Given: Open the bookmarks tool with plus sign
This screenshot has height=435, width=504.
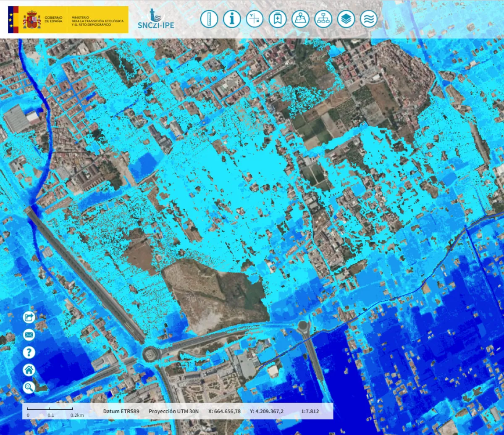Looking at the screenshot, I should (277, 19).
